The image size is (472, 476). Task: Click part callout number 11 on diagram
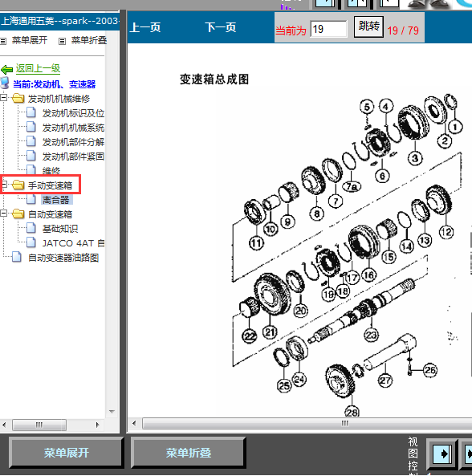[x=257, y=243]
